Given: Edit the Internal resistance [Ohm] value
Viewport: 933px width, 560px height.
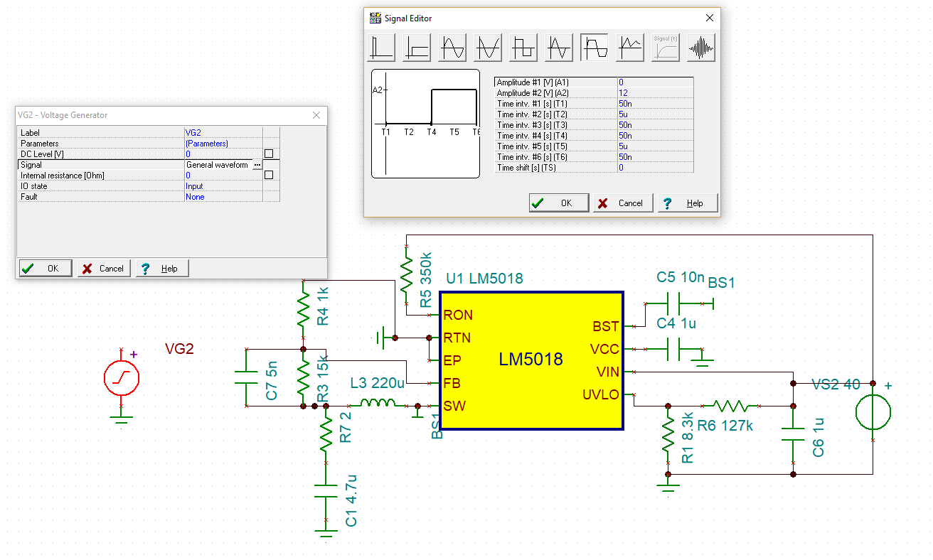Looking at the screenshot, I should pyautogui.click(x=223, y=176).
